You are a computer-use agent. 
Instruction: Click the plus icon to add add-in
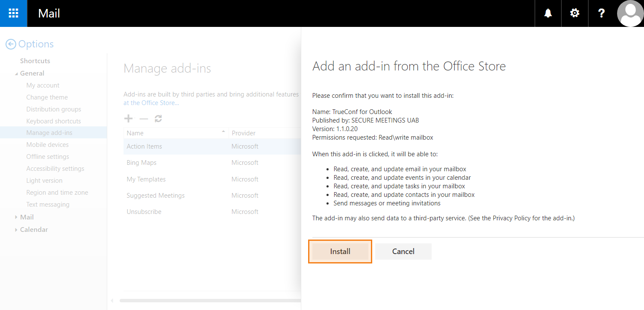tap(128, 119)
